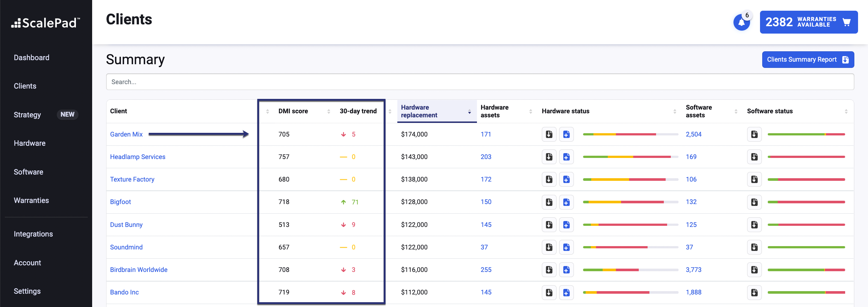This screenshot has height=307, width=868.
Task: Click the warranties shopping cart icon
Action: [847, 22]
